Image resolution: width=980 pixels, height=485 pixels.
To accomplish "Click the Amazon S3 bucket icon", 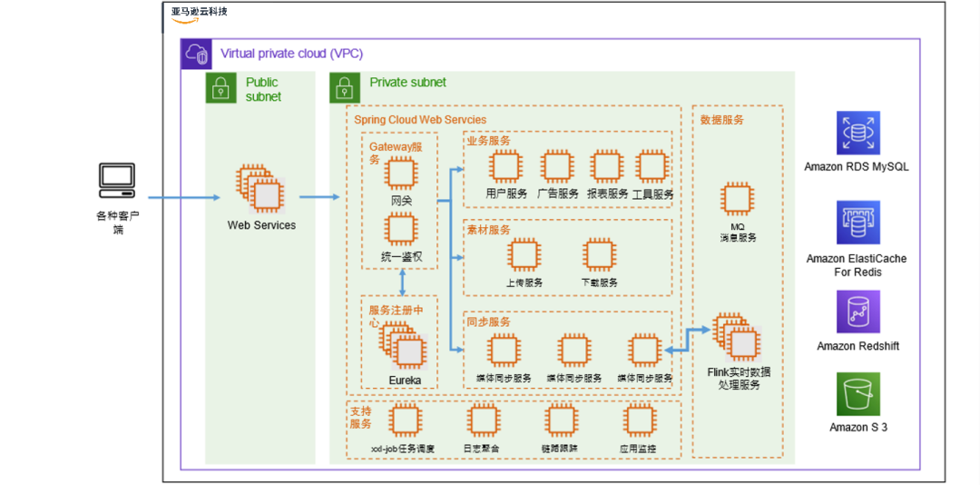I will tap(858, 393).
